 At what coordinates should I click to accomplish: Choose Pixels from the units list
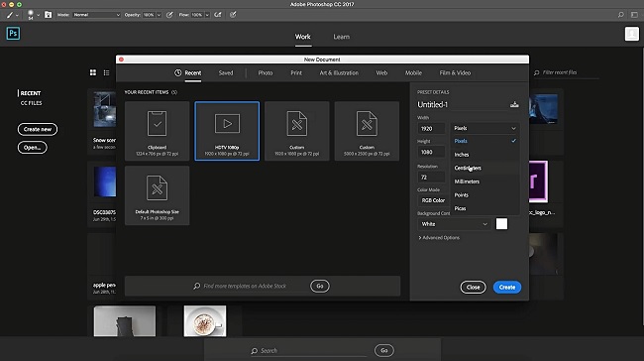484,141
